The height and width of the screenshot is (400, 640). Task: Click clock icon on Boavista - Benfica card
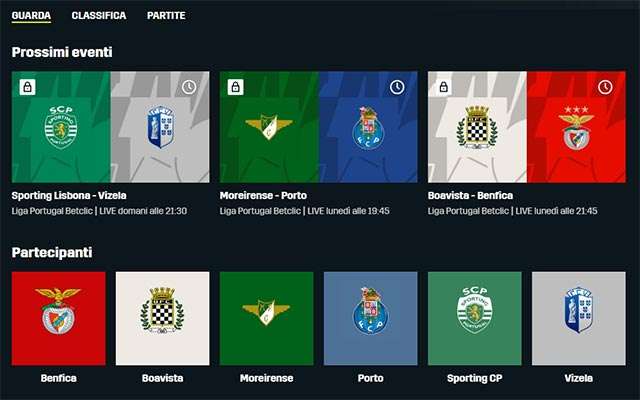[x=605, y=87]
